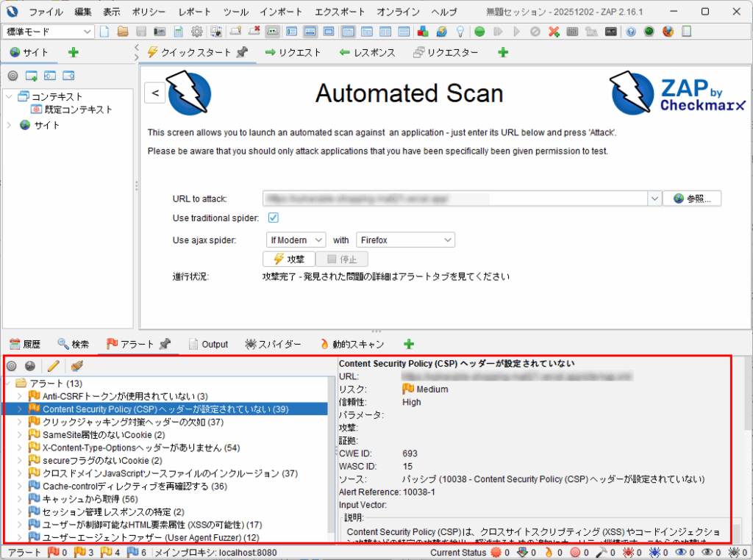Open Manage Add-ons with the blocks icon
The width and height of the screenshot is (753, 560).
[x=424, y=32]
